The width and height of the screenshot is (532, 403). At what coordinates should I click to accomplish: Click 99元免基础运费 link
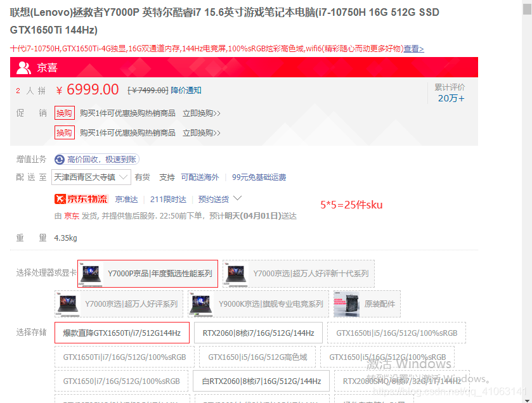[259, 177]
